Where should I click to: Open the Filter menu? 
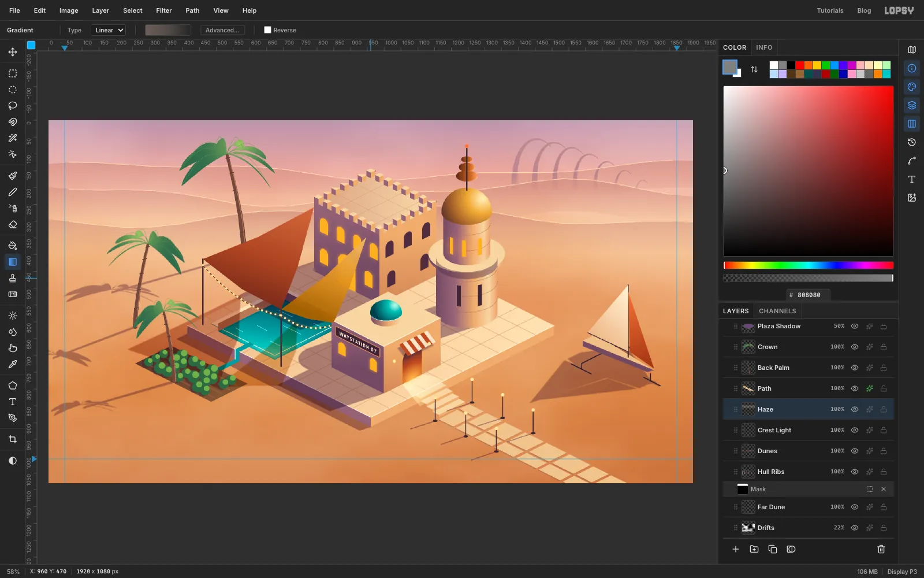click(x=164, y=10)
